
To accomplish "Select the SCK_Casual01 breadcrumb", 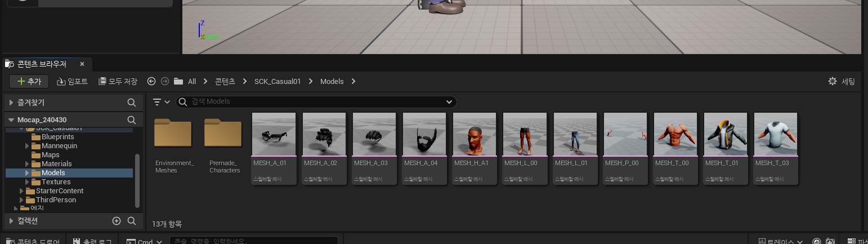I will tap(278, 82).
